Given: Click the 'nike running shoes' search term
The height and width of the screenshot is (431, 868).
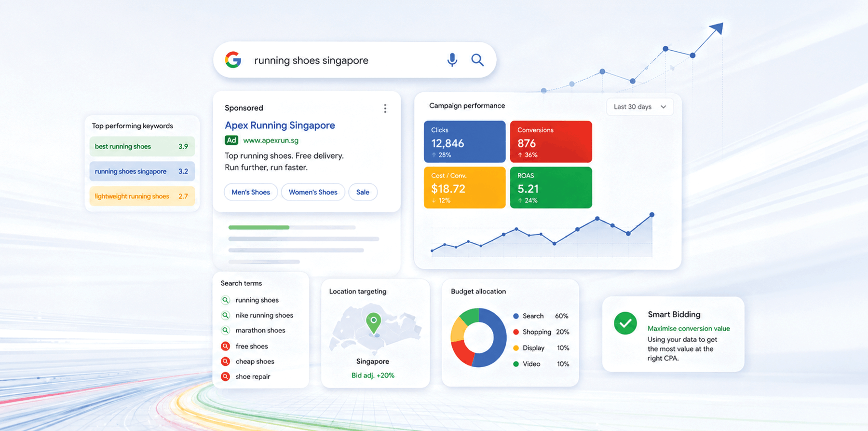Looking at the screenshot, I should 264,315.
